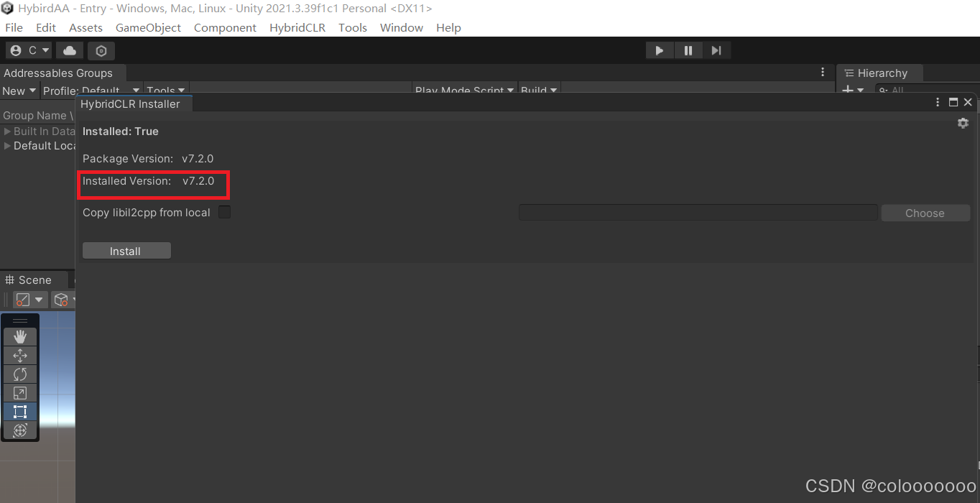Open the Unity cloud services icon

70,50
